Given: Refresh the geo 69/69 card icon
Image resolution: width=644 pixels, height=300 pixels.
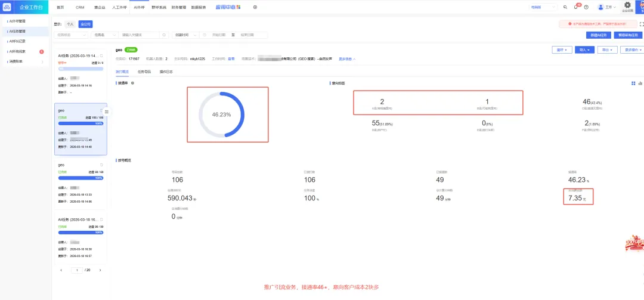Looking at the screenshot, I should 101,165.
